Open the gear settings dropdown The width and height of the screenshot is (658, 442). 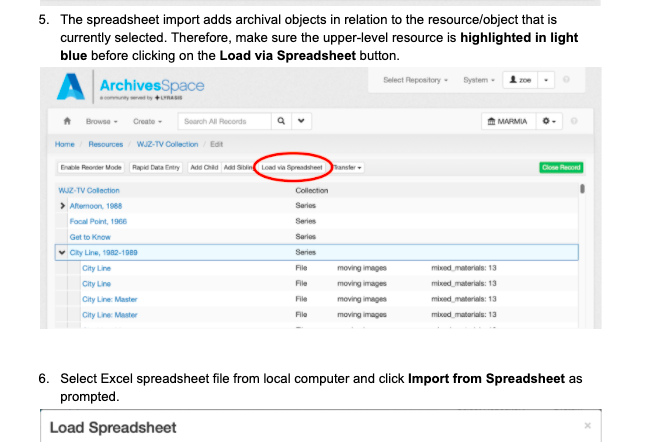(549, 122)
